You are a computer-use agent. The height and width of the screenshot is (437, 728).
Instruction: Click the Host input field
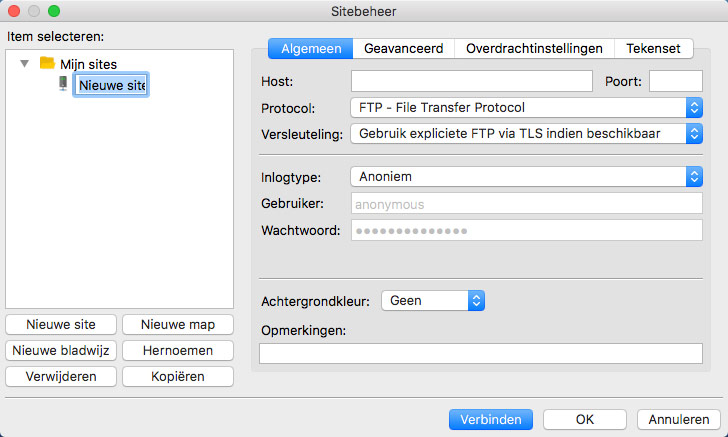tap(471, 81)
